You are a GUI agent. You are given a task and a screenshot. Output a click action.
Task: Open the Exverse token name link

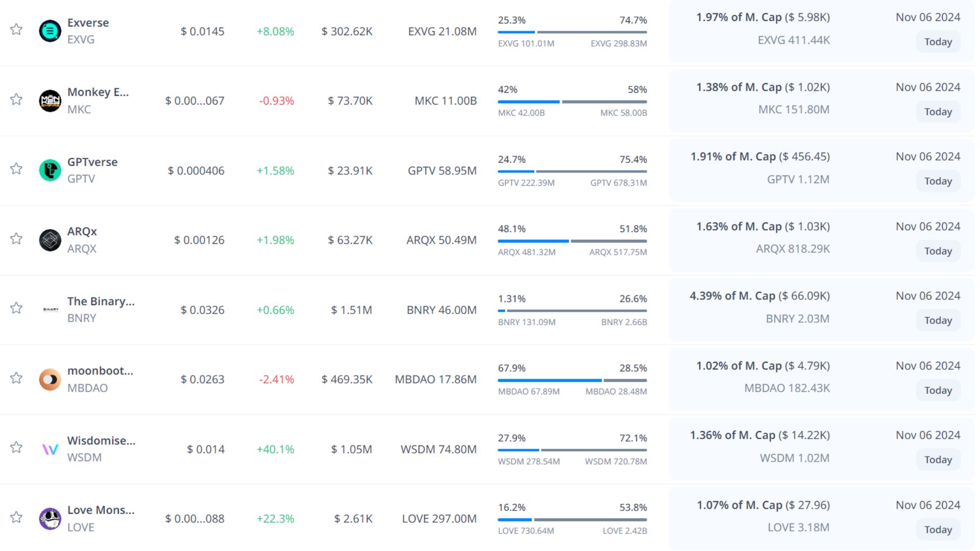[x=88, y=23]
